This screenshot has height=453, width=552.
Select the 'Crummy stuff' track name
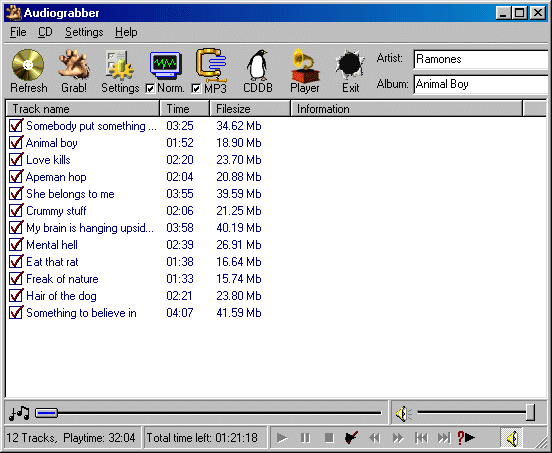pos(56,211)
